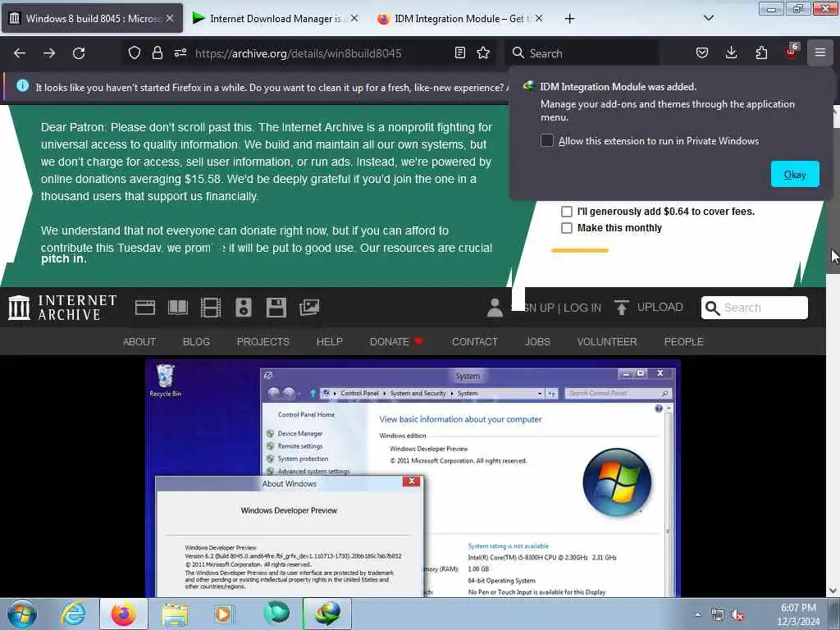The width and height of the screenshot is (840, 630).
Task: Click Okay in the IDM add-on popup
Action: (795, 174)
